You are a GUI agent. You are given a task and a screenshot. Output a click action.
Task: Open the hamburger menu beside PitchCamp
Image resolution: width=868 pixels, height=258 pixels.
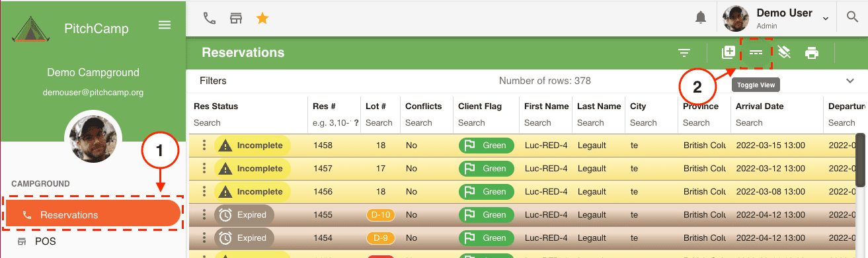point(165,25)
